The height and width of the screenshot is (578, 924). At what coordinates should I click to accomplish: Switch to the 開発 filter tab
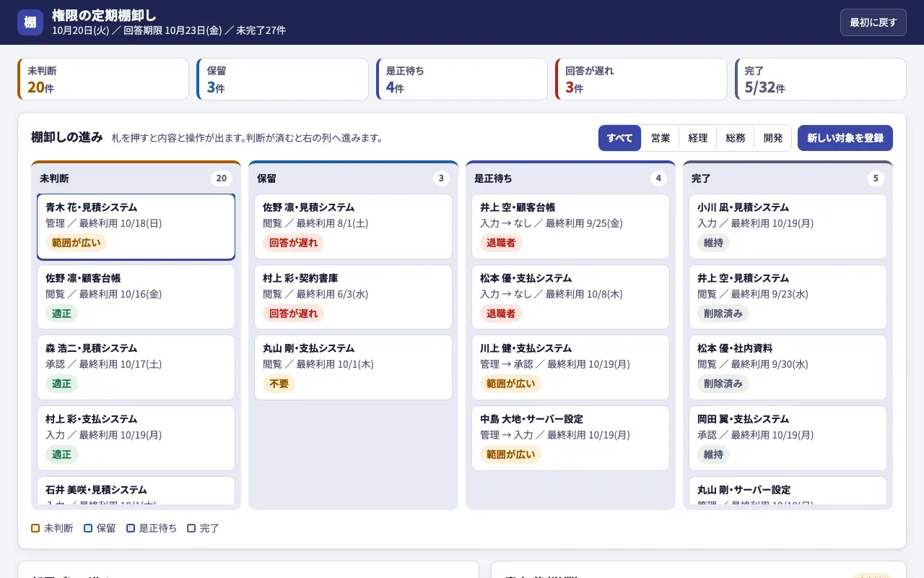pyautogui.click(x=773, y=138)
